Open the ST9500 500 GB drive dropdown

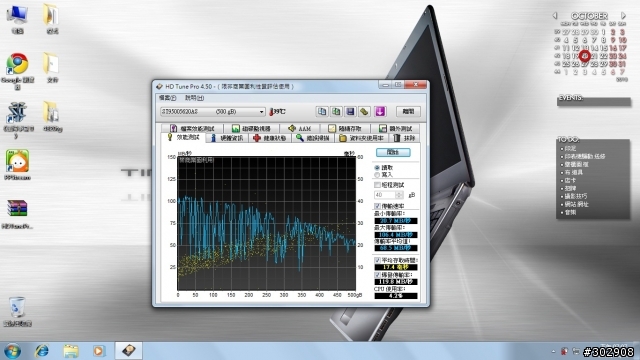(213, 111)
